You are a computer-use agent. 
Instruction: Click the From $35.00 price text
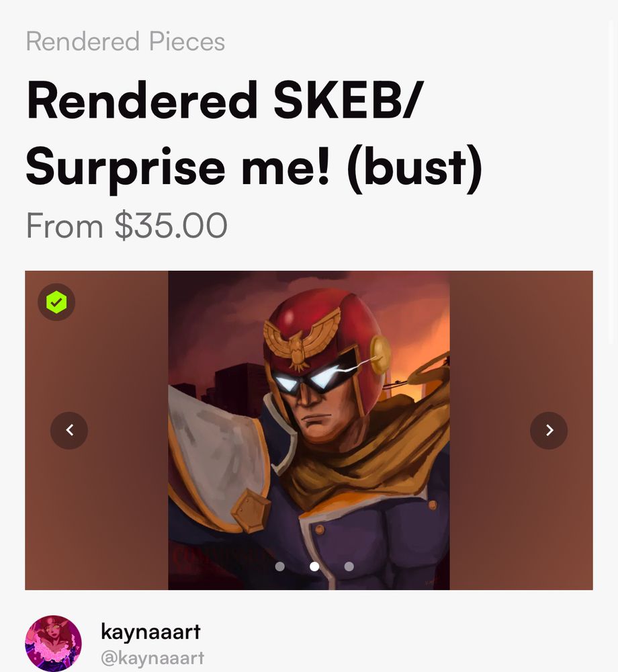(x=127, y=225)
